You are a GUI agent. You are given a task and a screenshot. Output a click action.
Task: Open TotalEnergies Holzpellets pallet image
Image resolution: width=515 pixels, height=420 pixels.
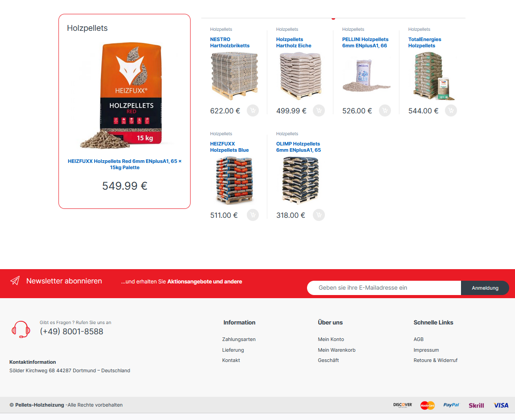[432, 76]
